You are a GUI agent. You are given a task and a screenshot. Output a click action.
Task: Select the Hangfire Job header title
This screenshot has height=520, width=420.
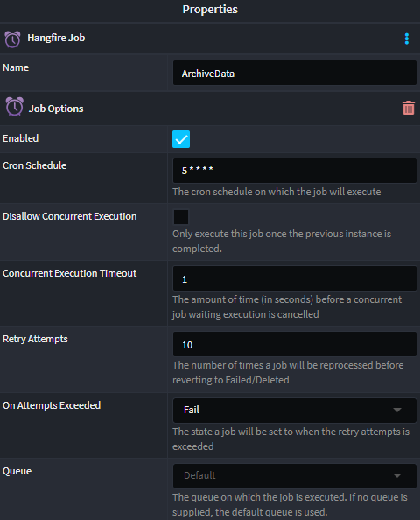(x=56, y=38)
